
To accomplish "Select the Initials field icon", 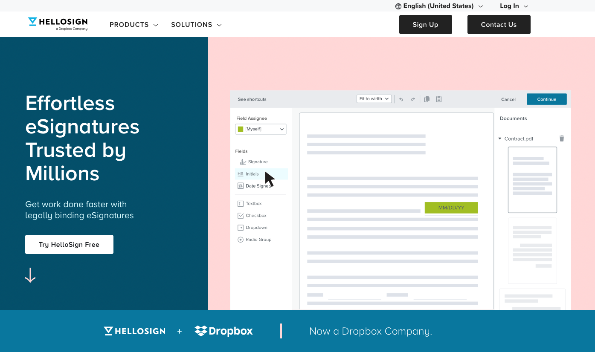I will (241, 174).
